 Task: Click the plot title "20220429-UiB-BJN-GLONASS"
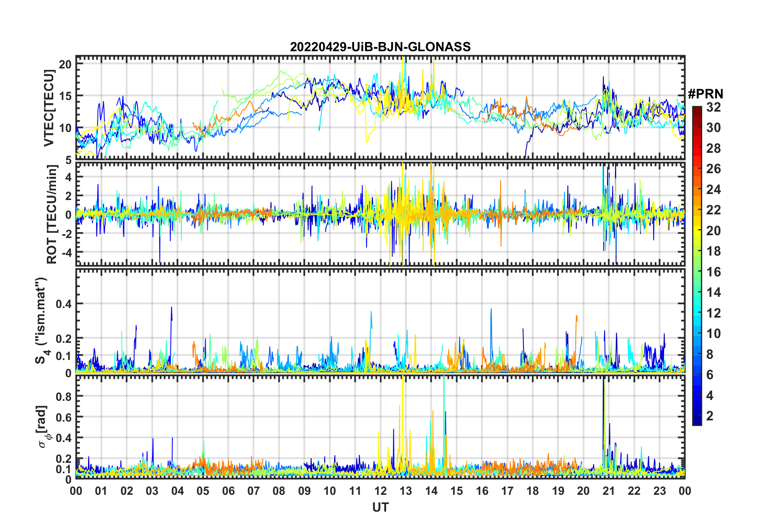pyautogui.click(x=380, y=47)
